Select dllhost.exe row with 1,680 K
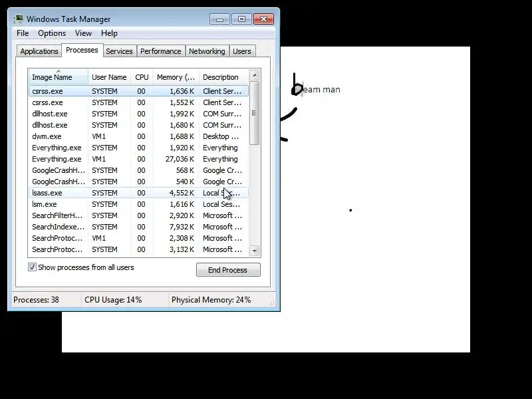532x399 pixels. coord(139,125)
